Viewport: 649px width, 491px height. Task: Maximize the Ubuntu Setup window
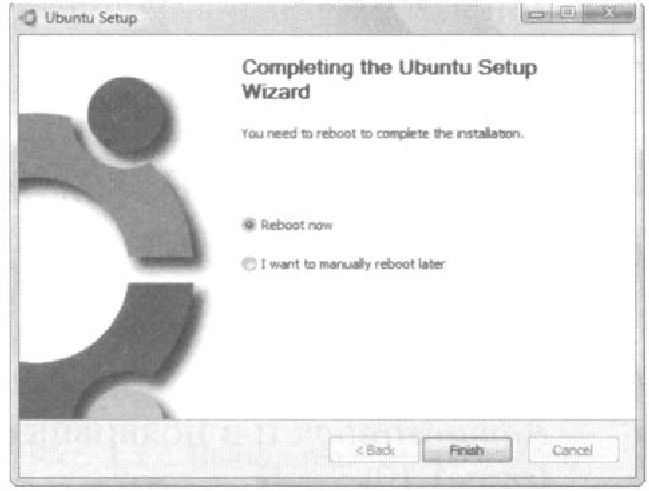click(567, 14)
